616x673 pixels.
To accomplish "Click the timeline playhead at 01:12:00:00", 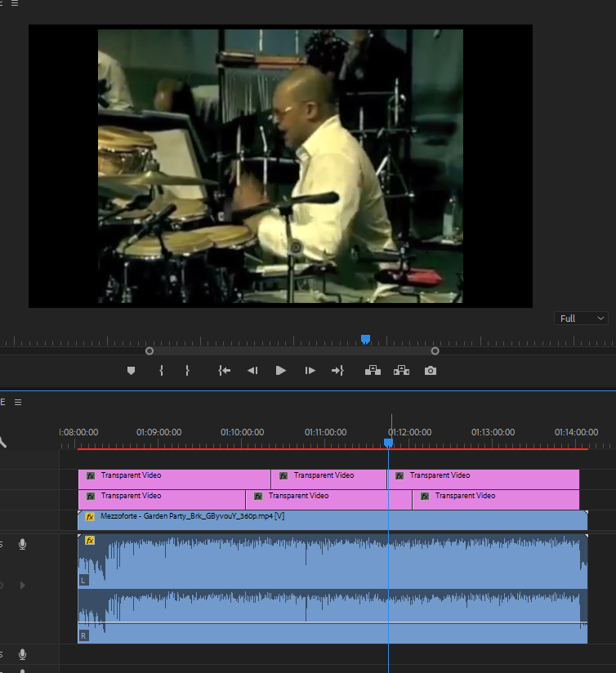I will pyautogui.click(x=389, y=443).
